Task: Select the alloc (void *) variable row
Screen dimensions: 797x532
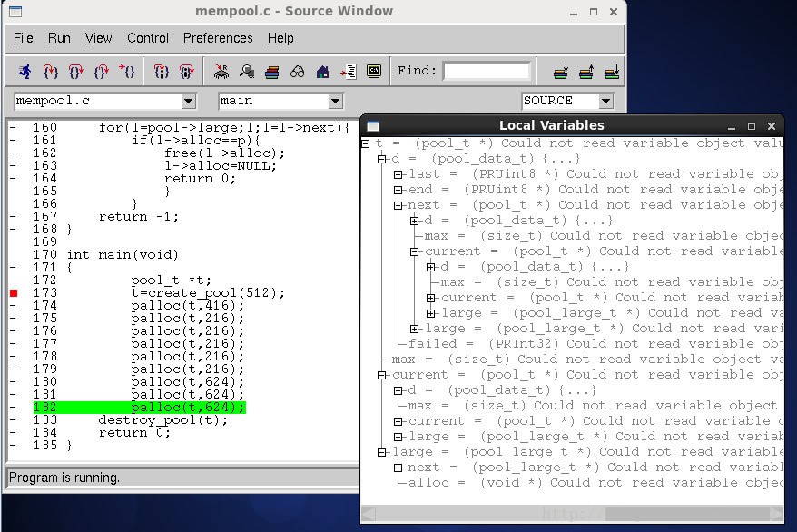Action: 595,483
